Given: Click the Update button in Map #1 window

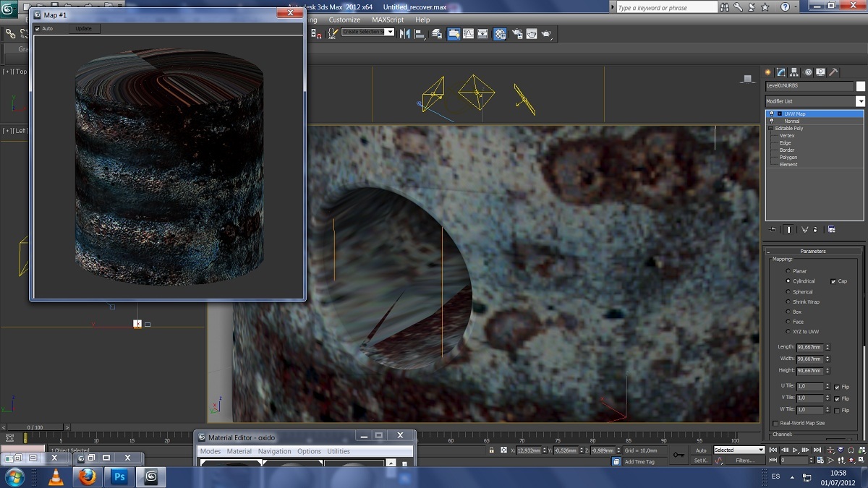Looking at the screenshot, I should [x=84, y=29].
